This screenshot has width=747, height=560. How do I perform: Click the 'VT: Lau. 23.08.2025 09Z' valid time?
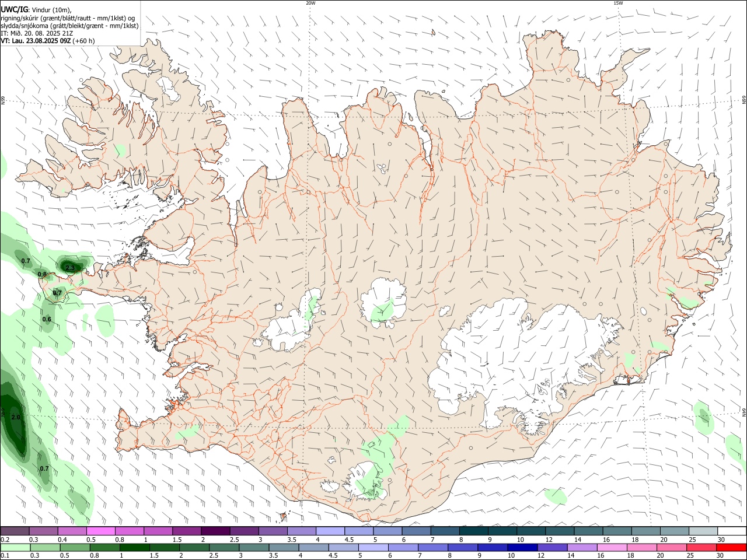pyautogui.click(x=36, y=41)
